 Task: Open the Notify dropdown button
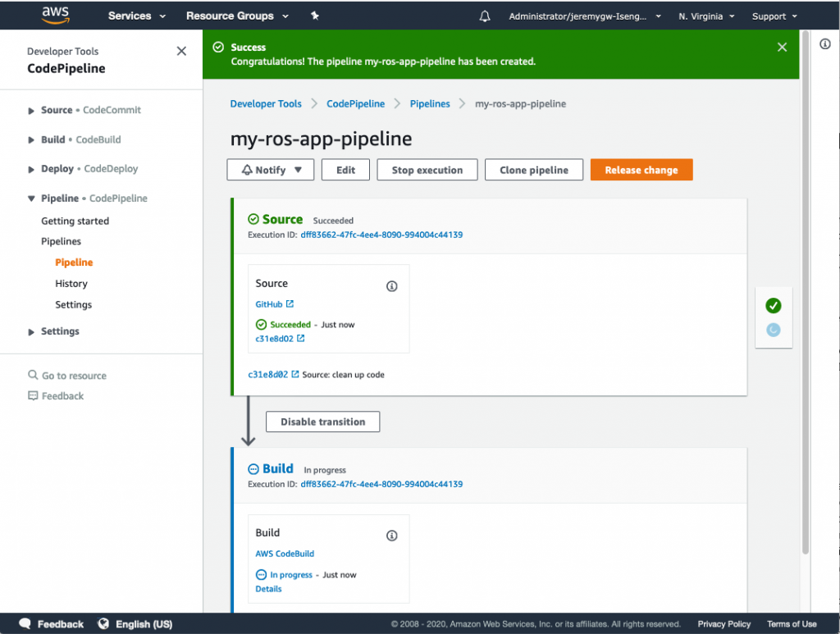click(x=271, y=170)
